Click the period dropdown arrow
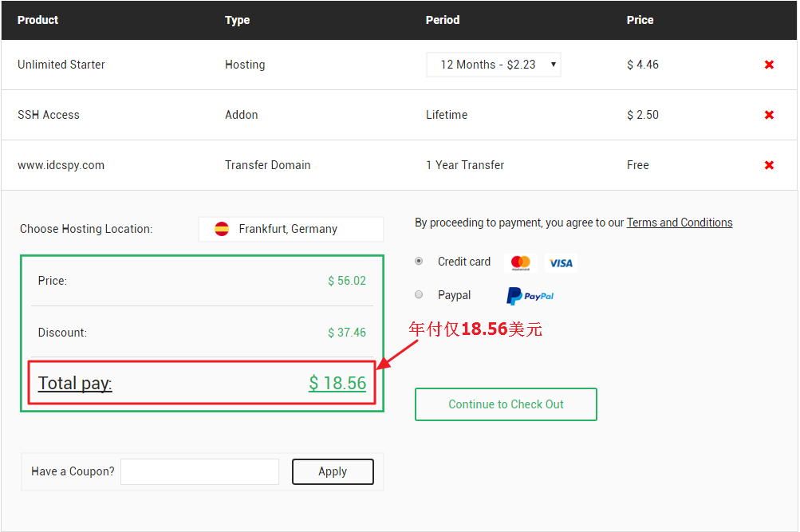 [554, 65]
